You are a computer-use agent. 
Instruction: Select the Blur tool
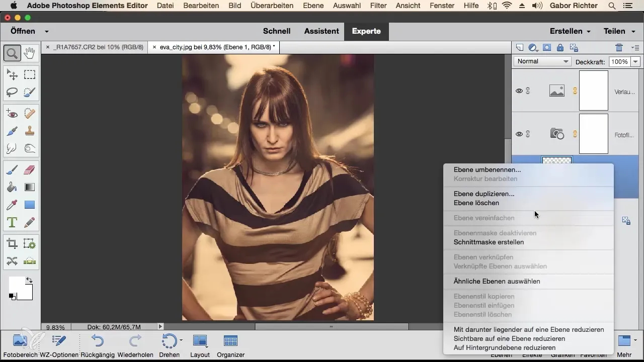click(12, 148)
